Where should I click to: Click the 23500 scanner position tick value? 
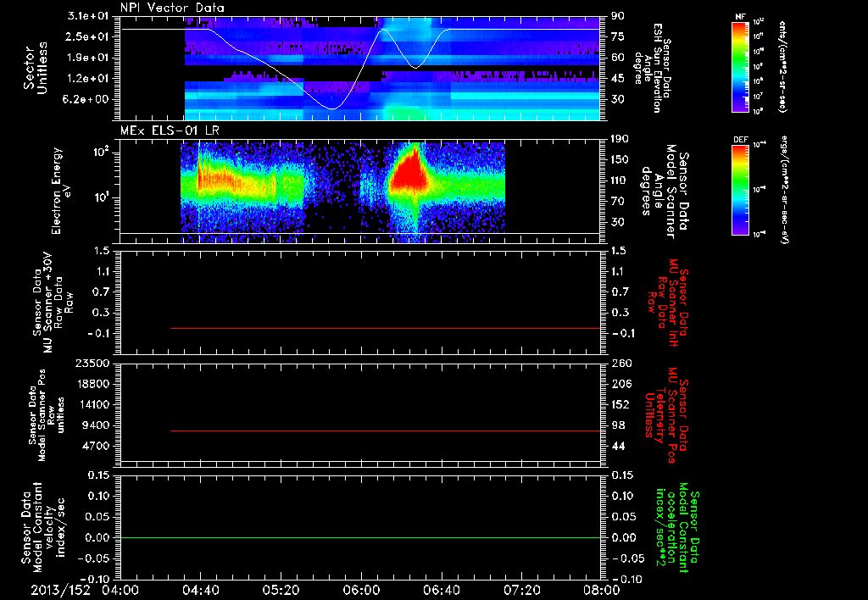click(x=93, y=363)
